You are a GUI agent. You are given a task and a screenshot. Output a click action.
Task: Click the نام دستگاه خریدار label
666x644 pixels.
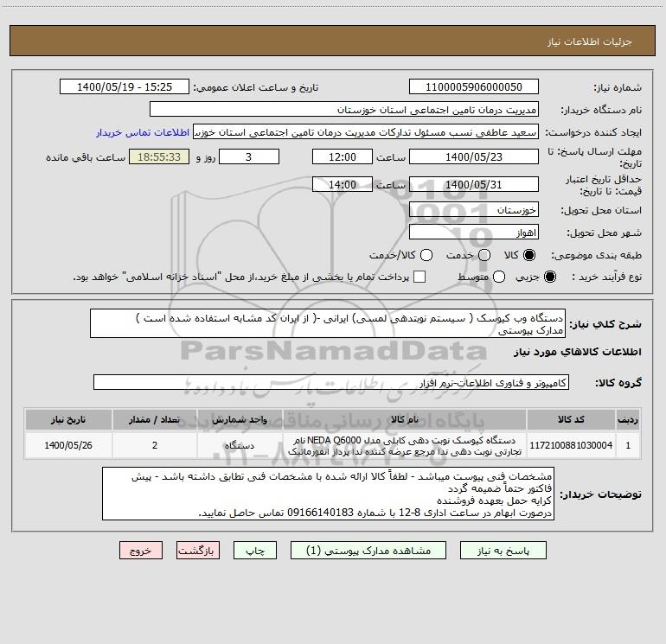(601, 111)
